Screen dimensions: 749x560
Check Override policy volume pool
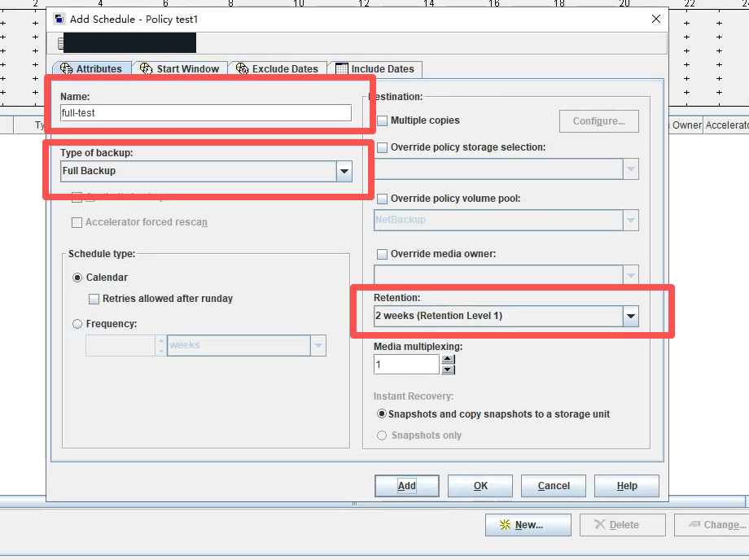[x=382, y=199]
